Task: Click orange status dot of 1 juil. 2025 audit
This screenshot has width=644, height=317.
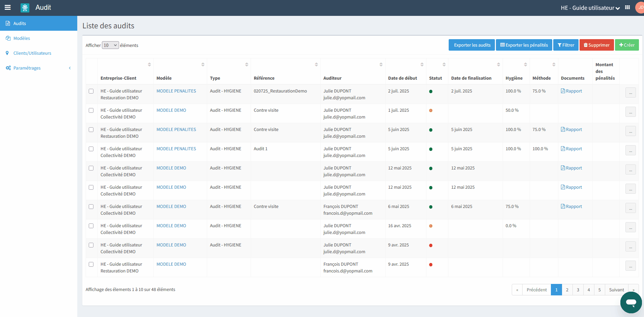Action: tap(431, 110)
